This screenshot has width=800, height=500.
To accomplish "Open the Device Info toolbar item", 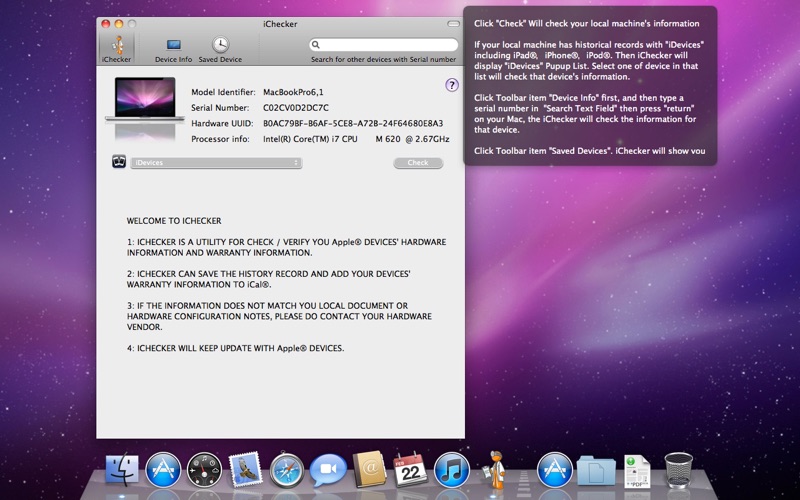I will click(173, 50).
